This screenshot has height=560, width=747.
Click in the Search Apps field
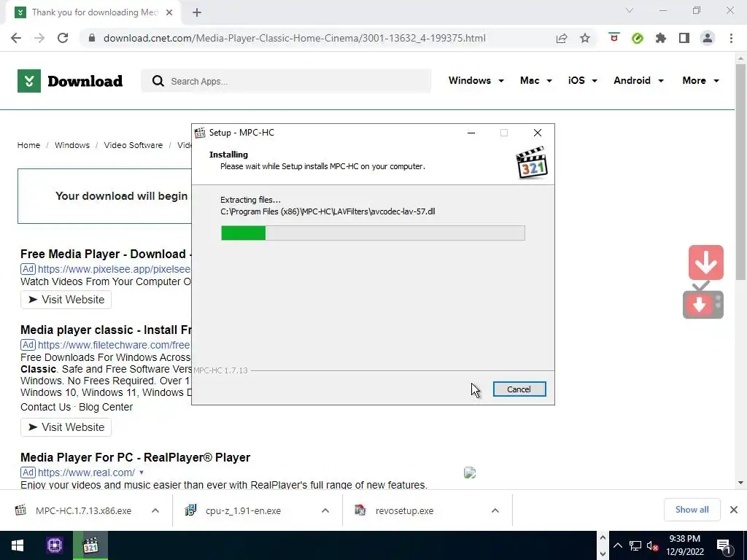[x=286, y=81]
